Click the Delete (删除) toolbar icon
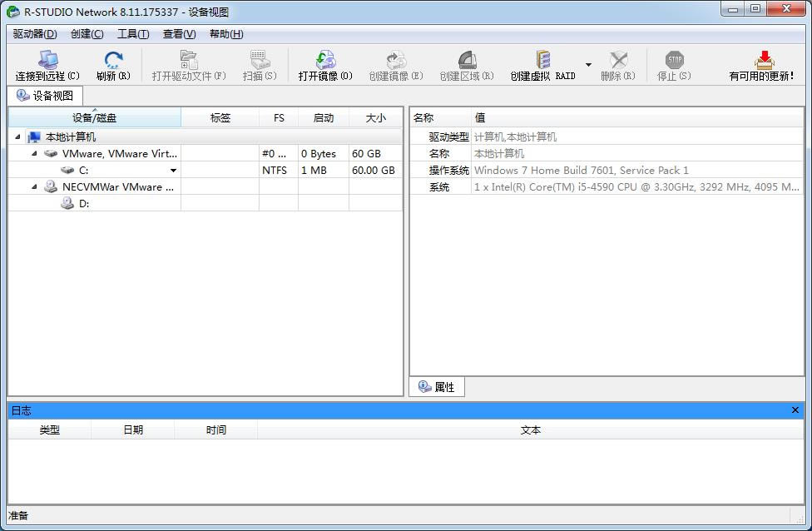 click(618, 60)
